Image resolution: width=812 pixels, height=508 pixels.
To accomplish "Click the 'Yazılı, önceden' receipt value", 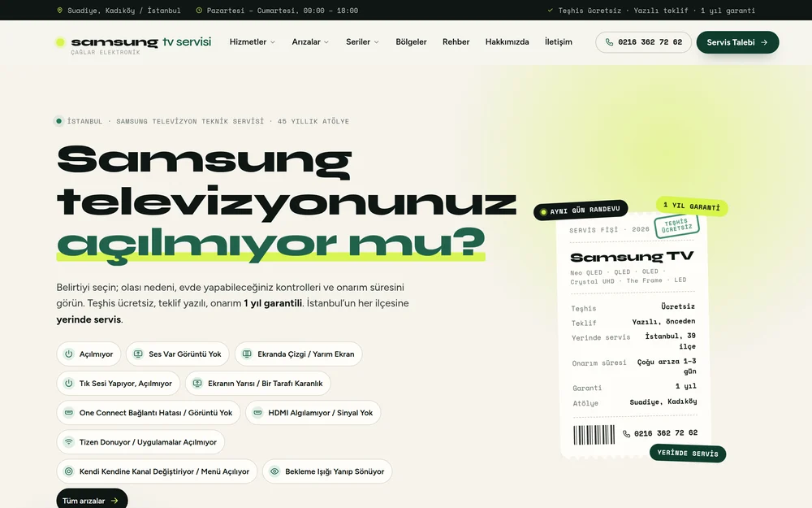I will 663,321.
